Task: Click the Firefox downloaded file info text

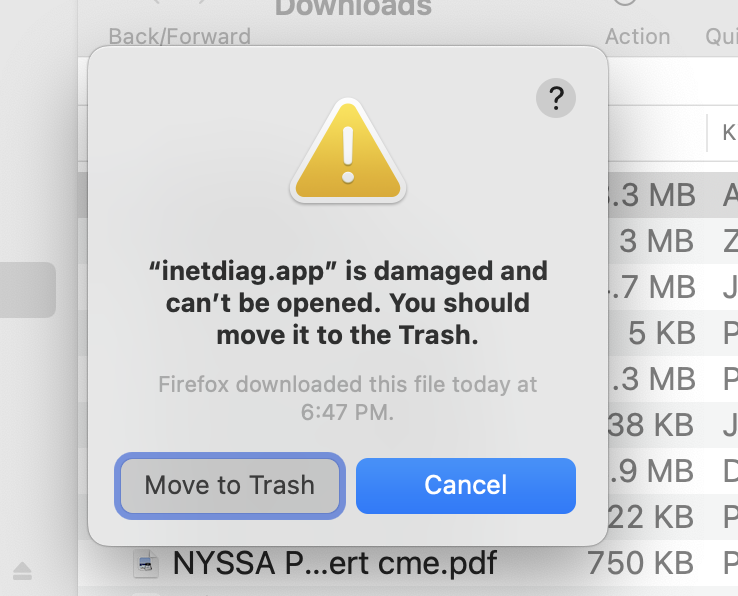Action: tap(348, 398)
